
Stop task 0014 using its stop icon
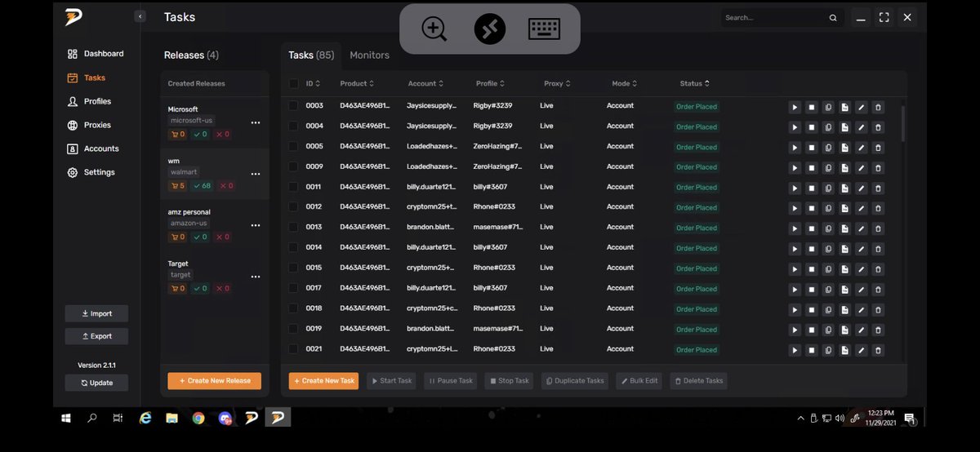[812, 249]
